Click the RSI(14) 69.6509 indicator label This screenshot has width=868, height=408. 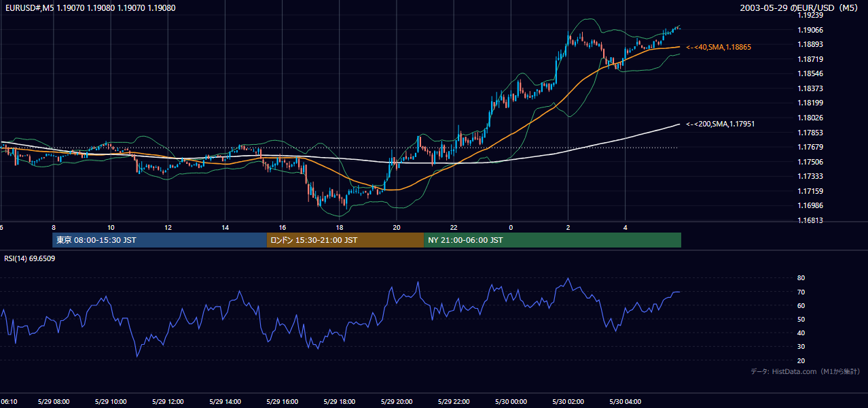point(30,258)
